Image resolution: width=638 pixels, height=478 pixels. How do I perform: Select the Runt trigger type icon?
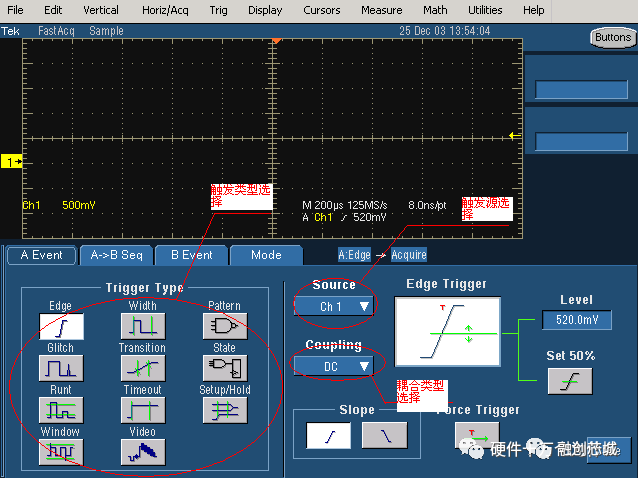(61, 410)
